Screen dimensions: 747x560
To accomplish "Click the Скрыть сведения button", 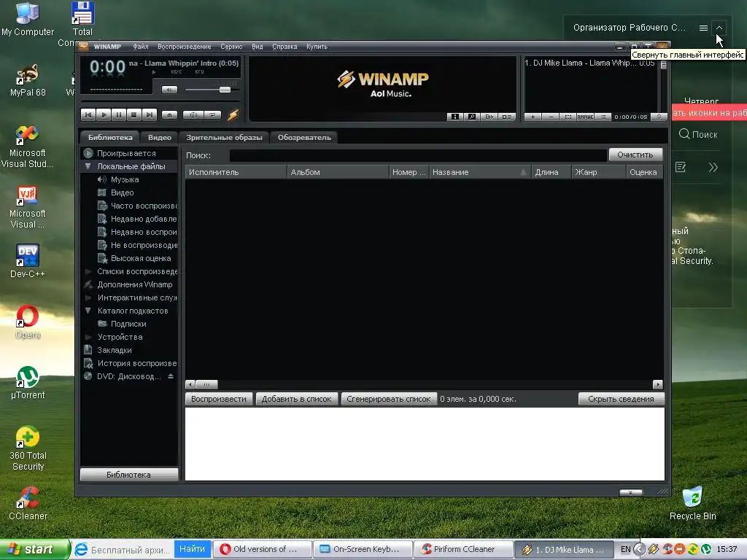I will pos(621,399).
